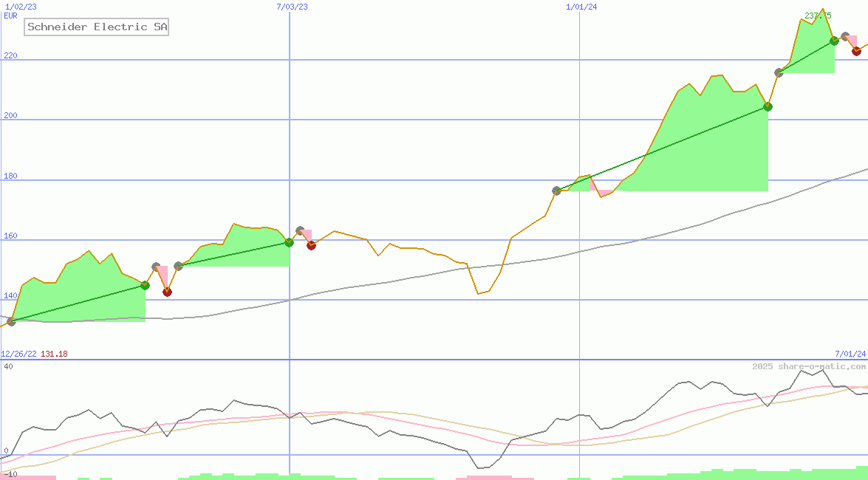Select the green exit marker just above 200
868x480 pixels.
(768, 107)
